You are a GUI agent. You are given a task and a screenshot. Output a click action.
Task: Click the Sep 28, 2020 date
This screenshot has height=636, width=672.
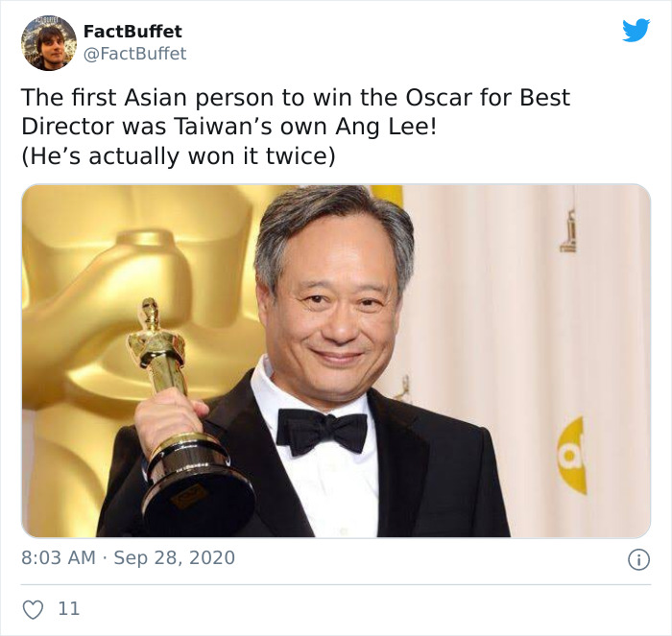pyautogui.click(x=174, y=558)
